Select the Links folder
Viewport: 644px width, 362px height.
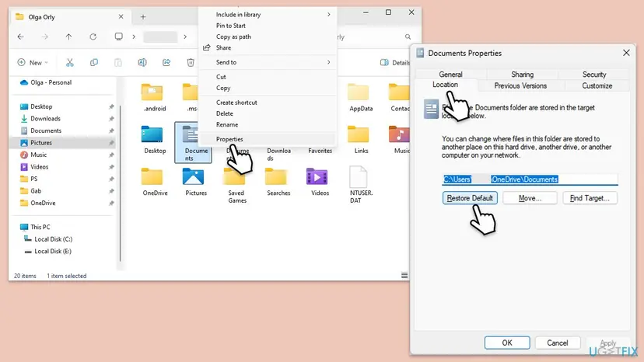pos(361,140)
